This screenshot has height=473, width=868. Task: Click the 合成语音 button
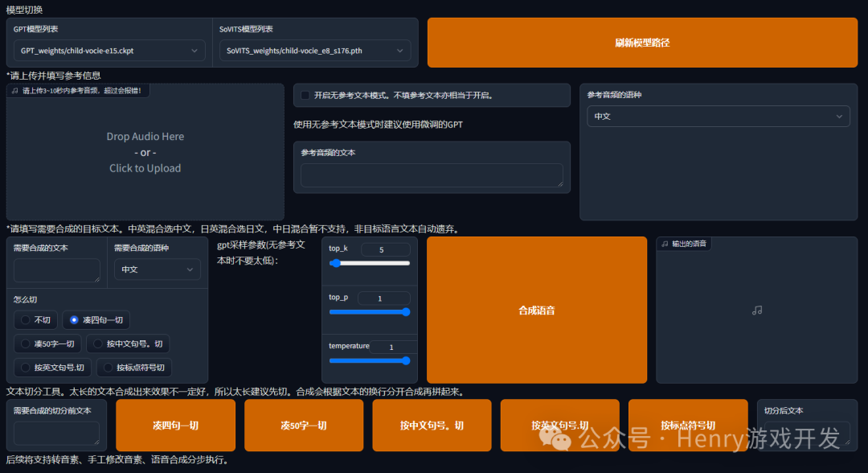tap(537, 310)
